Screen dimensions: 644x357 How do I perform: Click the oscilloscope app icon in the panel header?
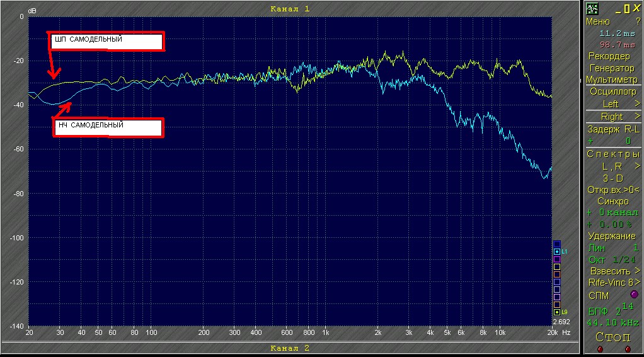592,8
